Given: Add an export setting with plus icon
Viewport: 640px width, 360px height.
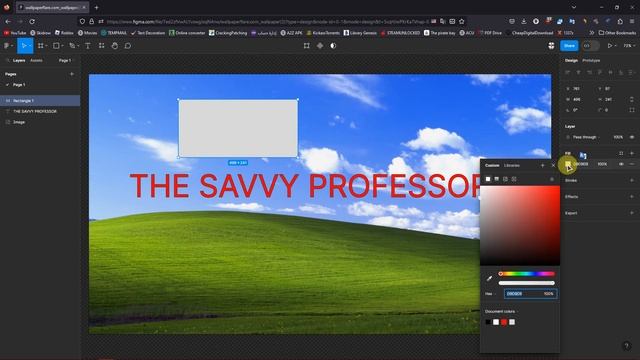Looking at the screenshot, I should (632, 213).
